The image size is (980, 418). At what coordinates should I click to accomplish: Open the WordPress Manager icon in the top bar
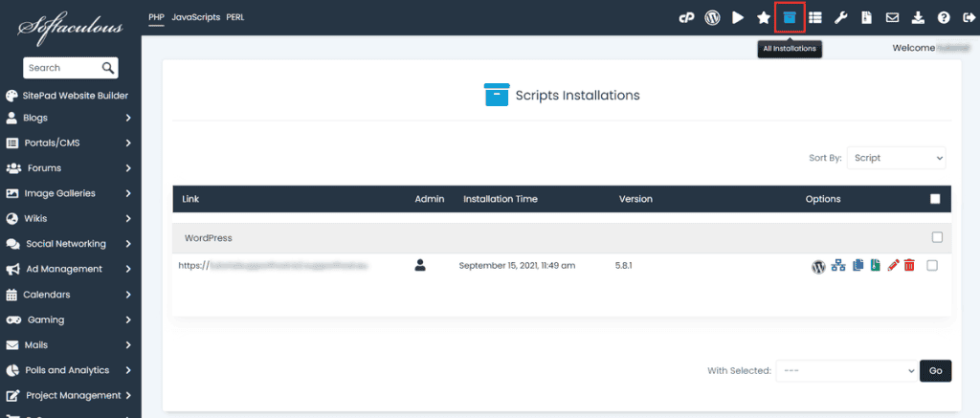(x=712, y=17)
